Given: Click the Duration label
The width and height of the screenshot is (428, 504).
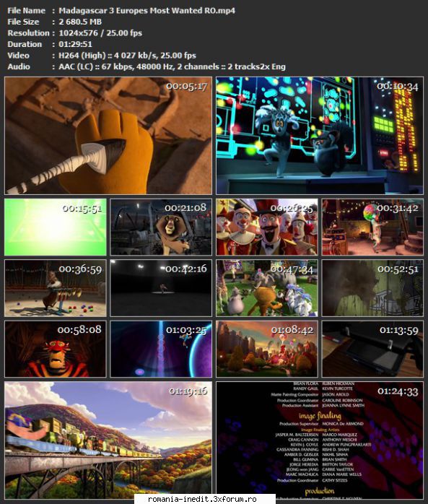Looking at the screenshot, I should [x=25, y=44].
